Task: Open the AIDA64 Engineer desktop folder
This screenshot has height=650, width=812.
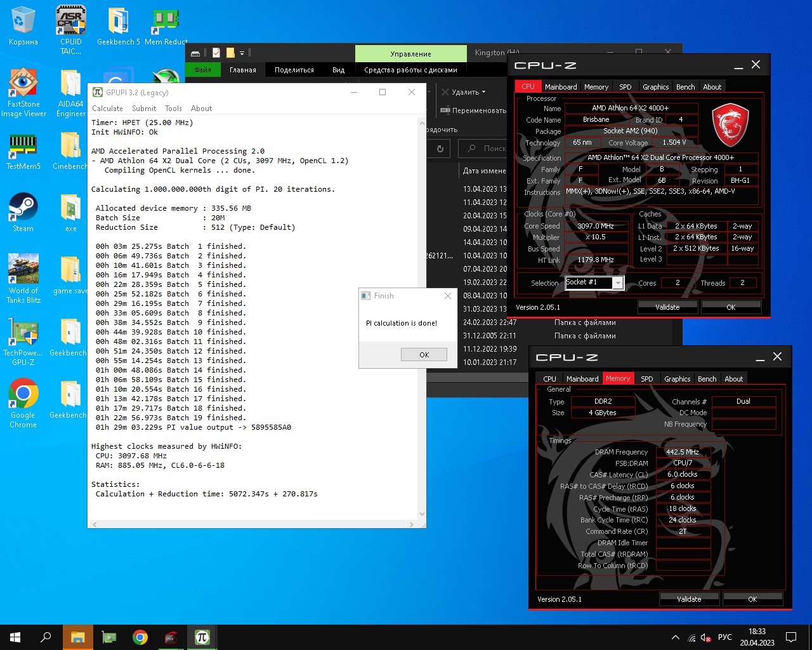Action: coord(70,93)
